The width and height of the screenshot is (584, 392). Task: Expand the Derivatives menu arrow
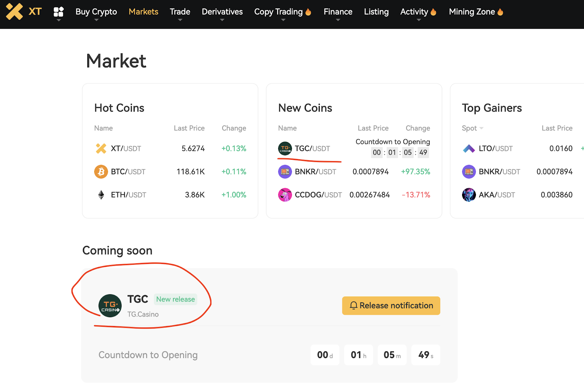tap(222, 20)
